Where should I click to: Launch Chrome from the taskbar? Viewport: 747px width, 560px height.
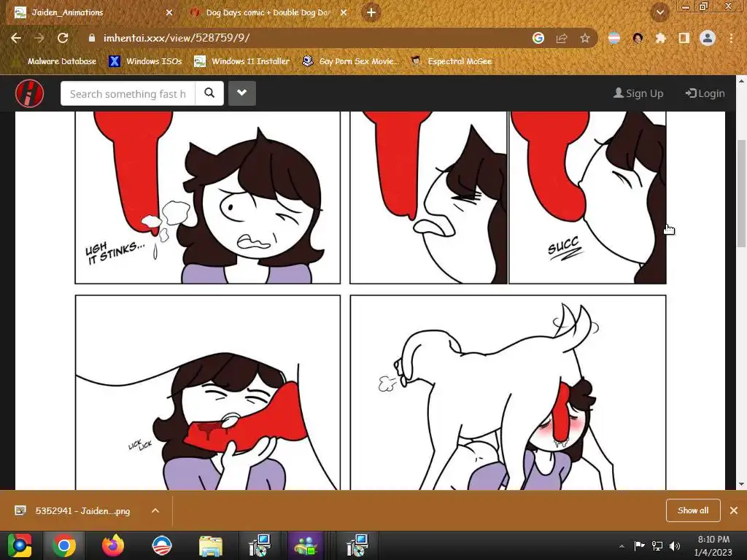tap(64, 545)
